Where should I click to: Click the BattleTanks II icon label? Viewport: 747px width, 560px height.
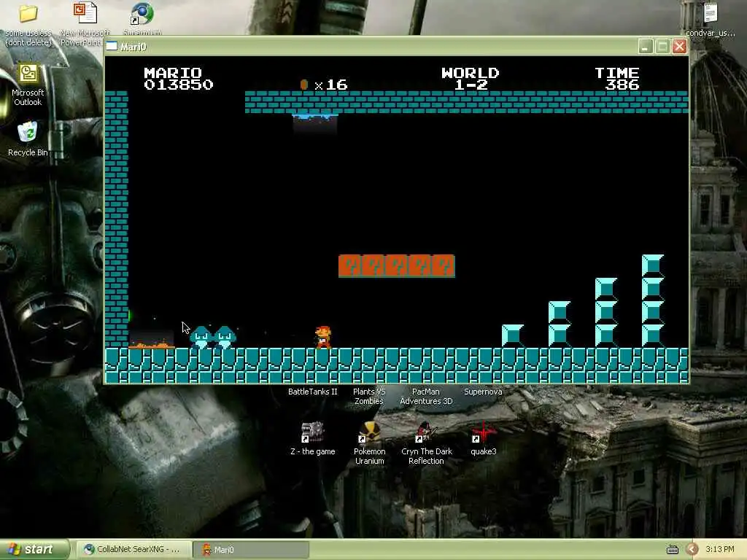tap(312, 392)
